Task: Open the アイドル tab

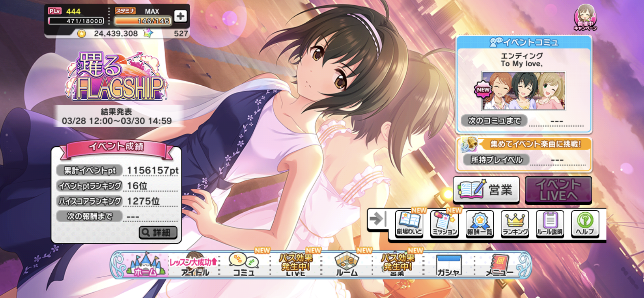Action: [195, 265]
